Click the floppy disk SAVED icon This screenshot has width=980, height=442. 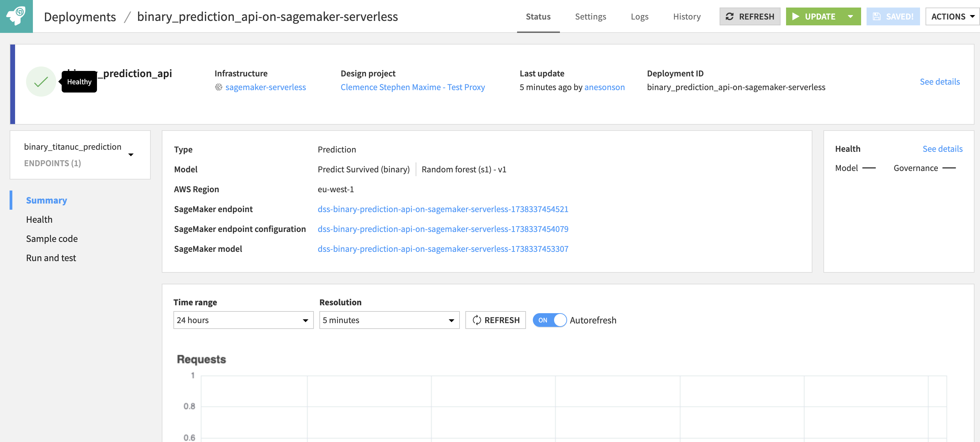click(877, 16)
